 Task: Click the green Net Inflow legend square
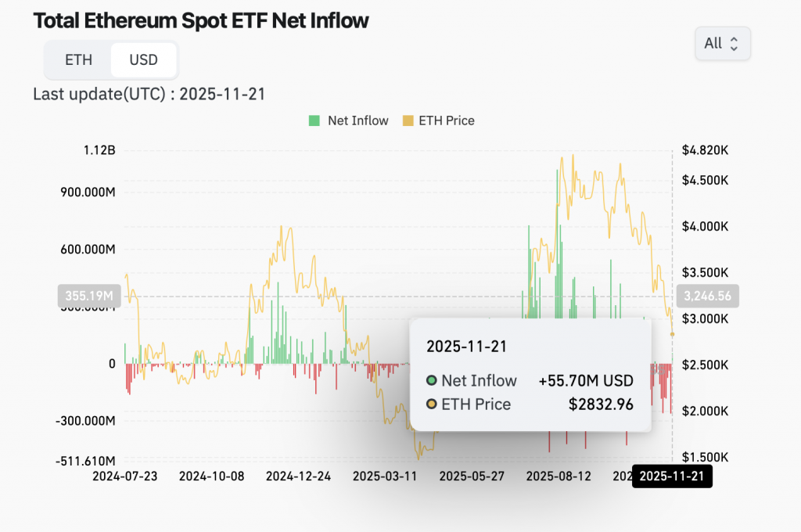point(316,120)
